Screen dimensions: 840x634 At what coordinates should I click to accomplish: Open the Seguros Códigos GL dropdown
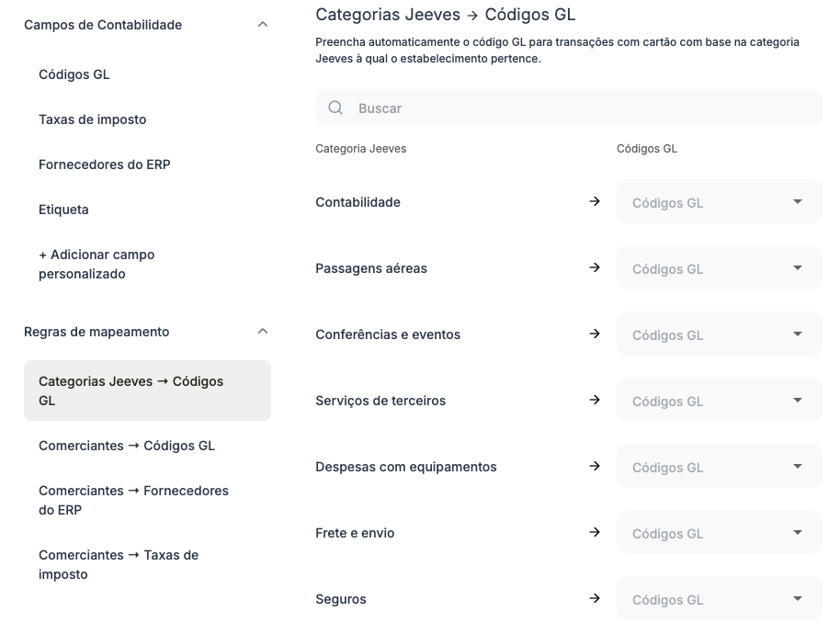pos(719,599)
